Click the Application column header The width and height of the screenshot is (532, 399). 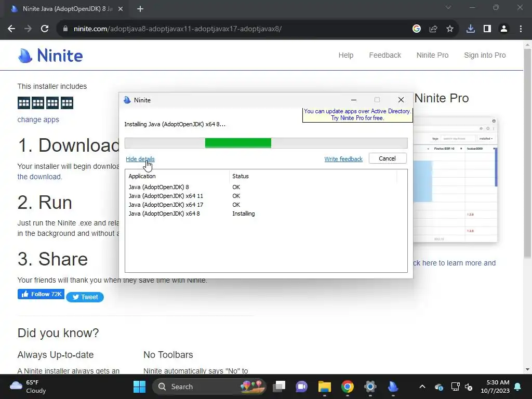click(177, 176)
